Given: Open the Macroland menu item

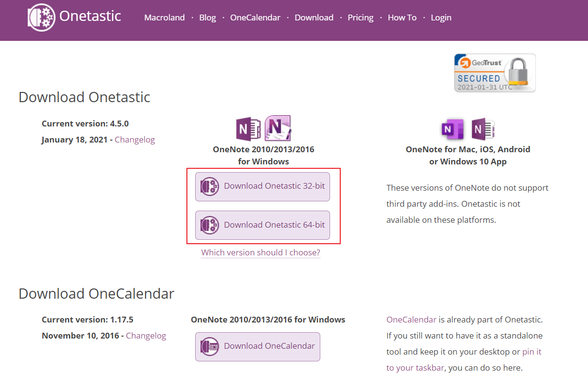Looking at the screenshot, I should 165,18.
